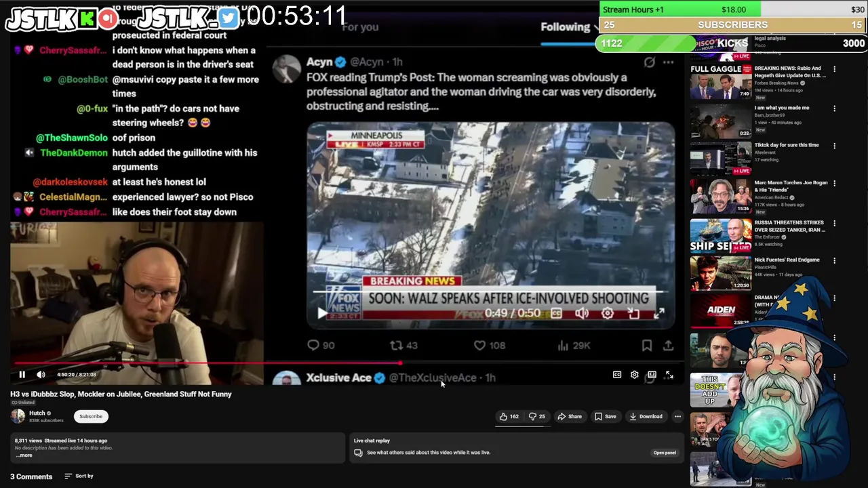
Task: Open Russia Threatens Strikes live video
Action: tap(789, 226)
